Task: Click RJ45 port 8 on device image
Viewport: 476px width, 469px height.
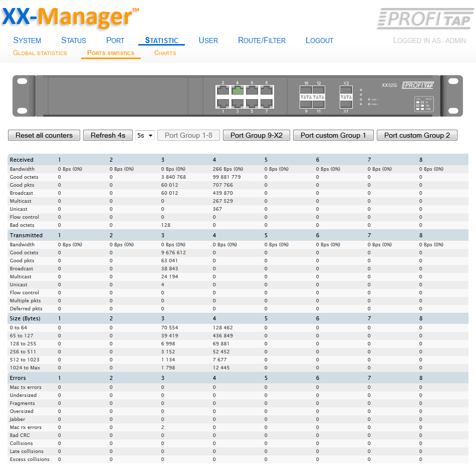Action: 266,91
